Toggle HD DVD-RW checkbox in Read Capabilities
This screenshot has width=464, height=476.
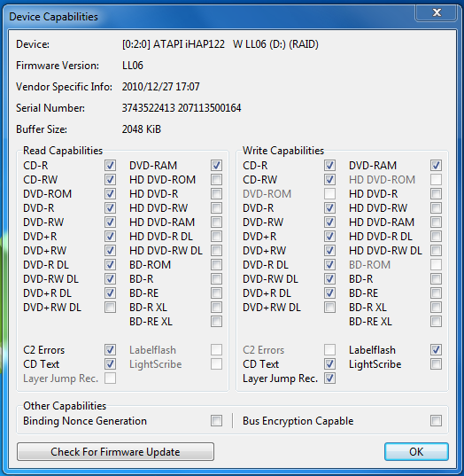coord(216,208)
